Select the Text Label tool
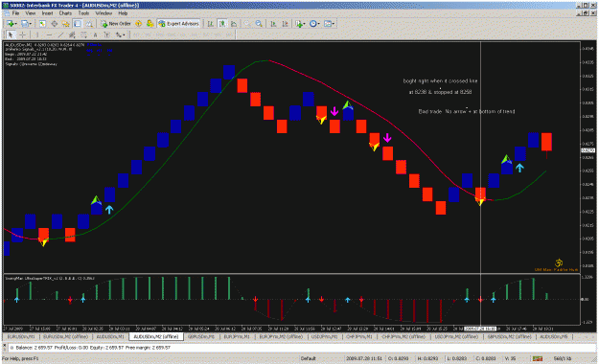 [107, 35]
